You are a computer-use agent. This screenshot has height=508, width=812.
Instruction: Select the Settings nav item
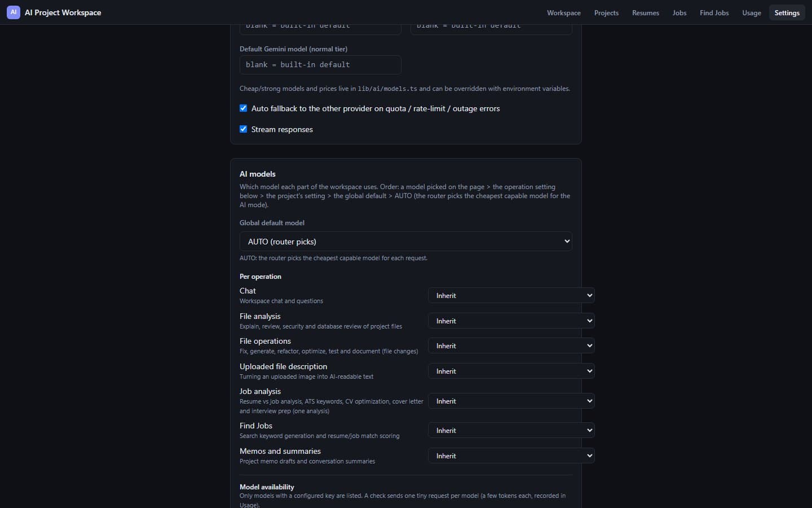(787, 12)
